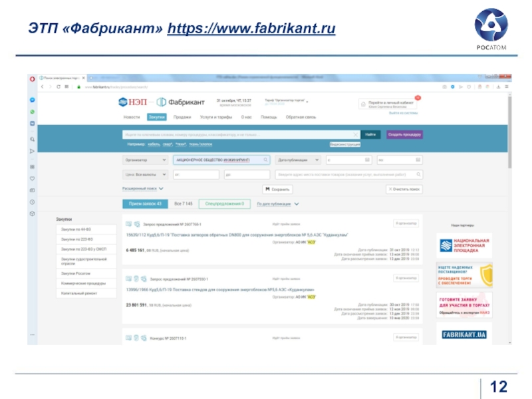Open downloads icon in browser toolbar
The image size is (532, 399).
[x=498, y=87]
